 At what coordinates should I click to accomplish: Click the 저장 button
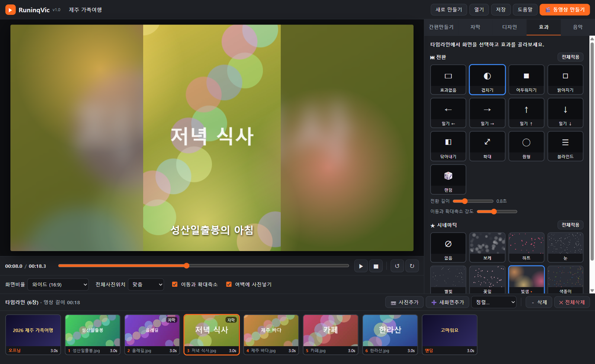(501, 10)
